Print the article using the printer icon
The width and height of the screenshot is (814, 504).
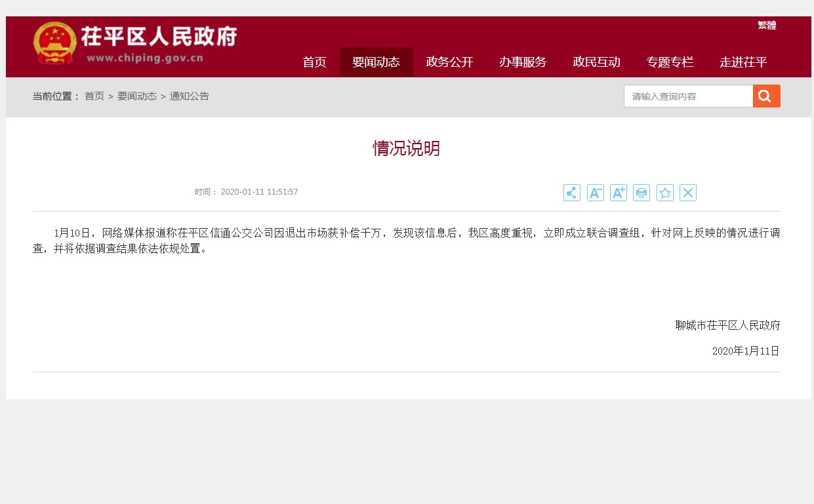click(x=641, y=192)
